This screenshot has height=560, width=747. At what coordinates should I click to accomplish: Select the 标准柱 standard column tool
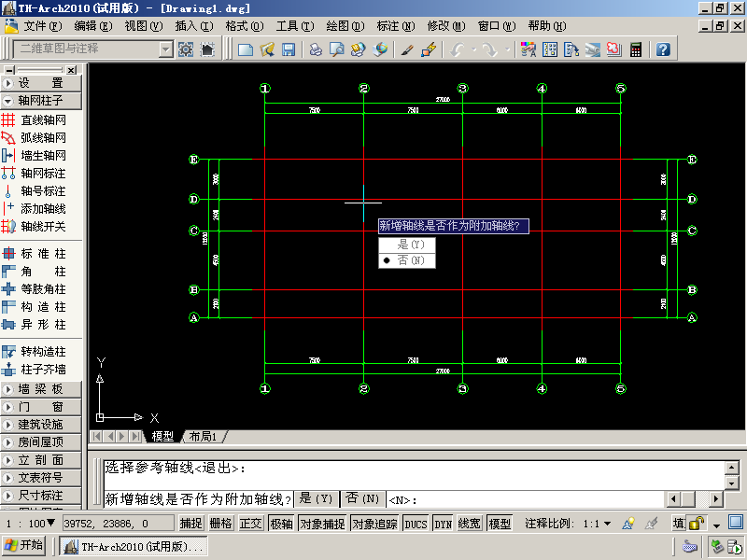click(35, 253)
